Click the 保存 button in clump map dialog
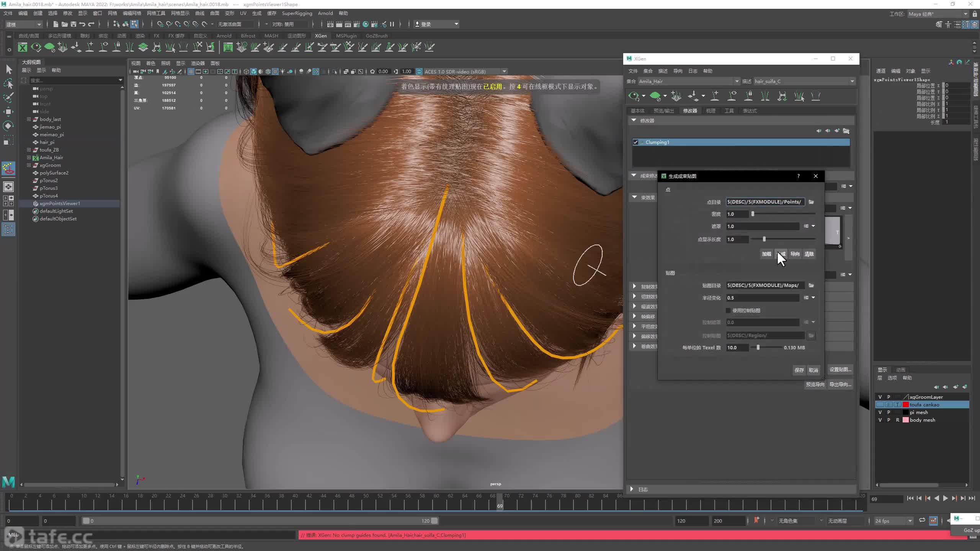Viewport: 980px width, 551px height. [x=799, y=370]
